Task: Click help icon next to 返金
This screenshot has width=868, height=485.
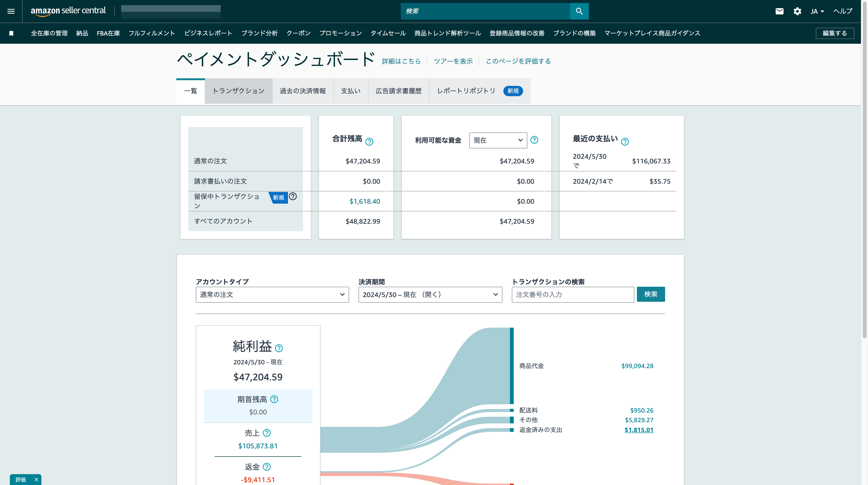Action: click(267, 467)
